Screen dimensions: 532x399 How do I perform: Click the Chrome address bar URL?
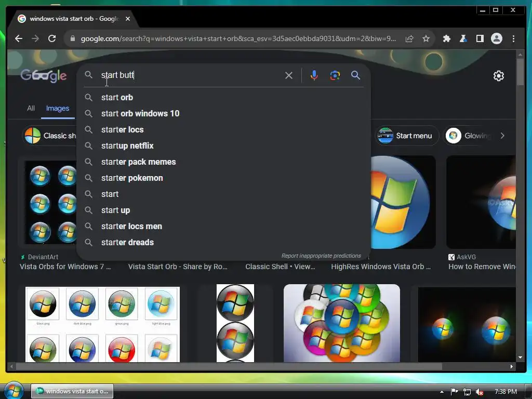click(x=237, y=38)
